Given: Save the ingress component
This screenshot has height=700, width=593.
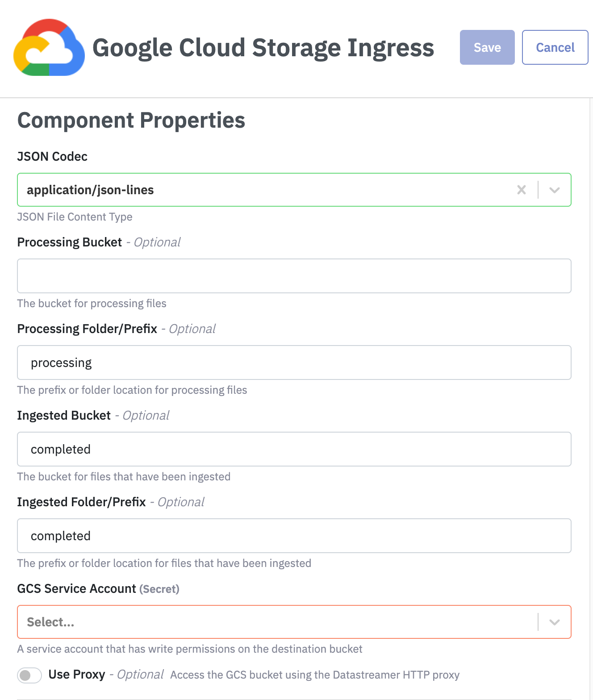Looking at the screenshot, I should [487, 47].
